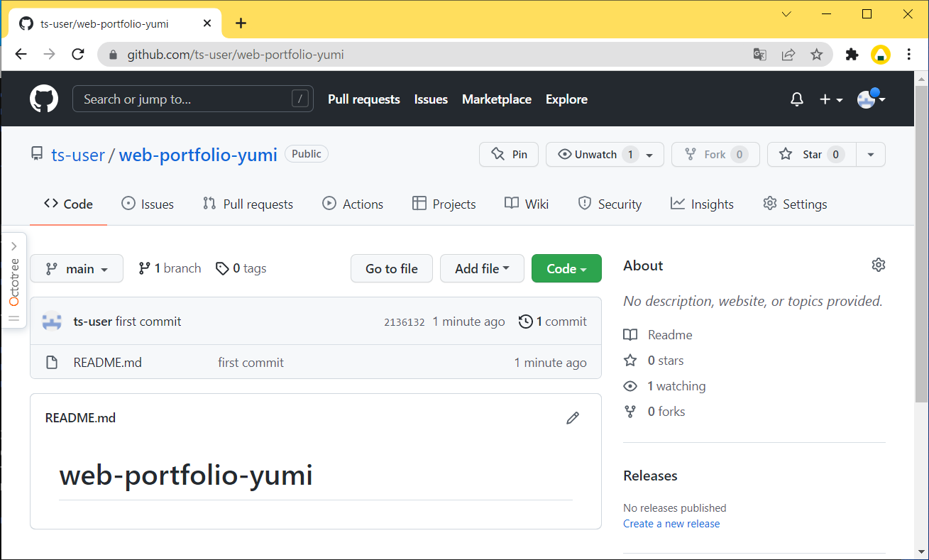Open Explore in top navigation

tap(566, 99)
